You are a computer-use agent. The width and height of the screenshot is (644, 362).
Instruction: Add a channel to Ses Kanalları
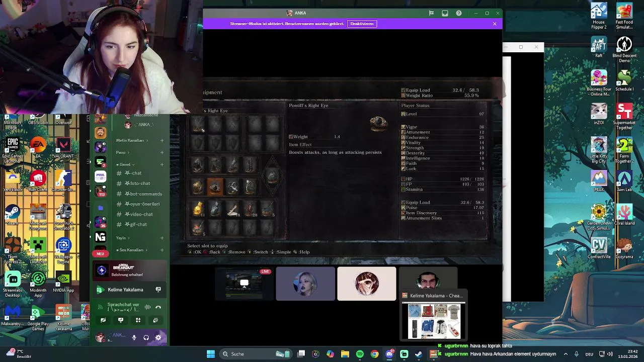(162, 250)
